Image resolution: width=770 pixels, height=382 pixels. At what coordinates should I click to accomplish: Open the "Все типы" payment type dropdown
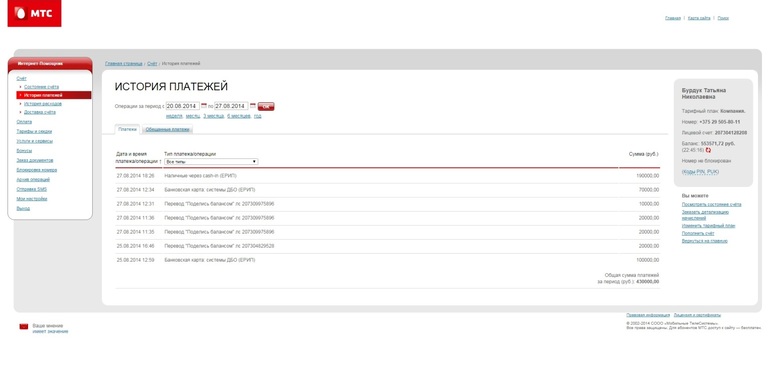pyautogui.click(x=211, y=162)
